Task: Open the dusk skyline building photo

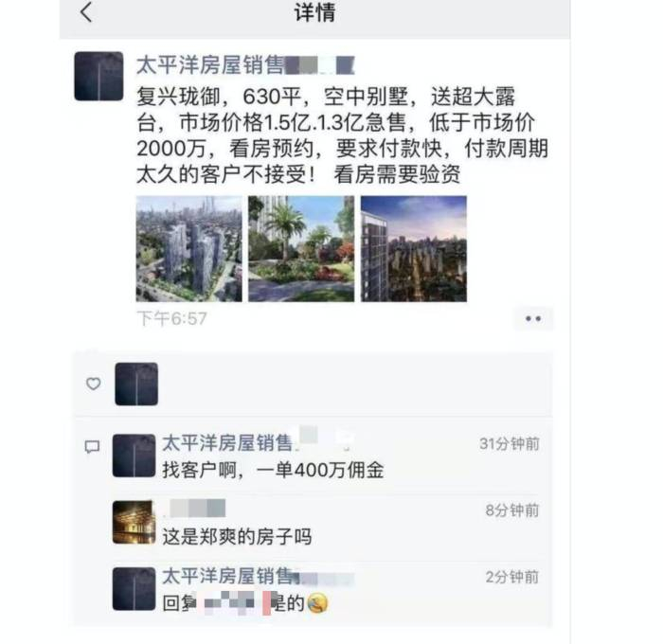Action: pyautogui.click(x=414, y=249)
